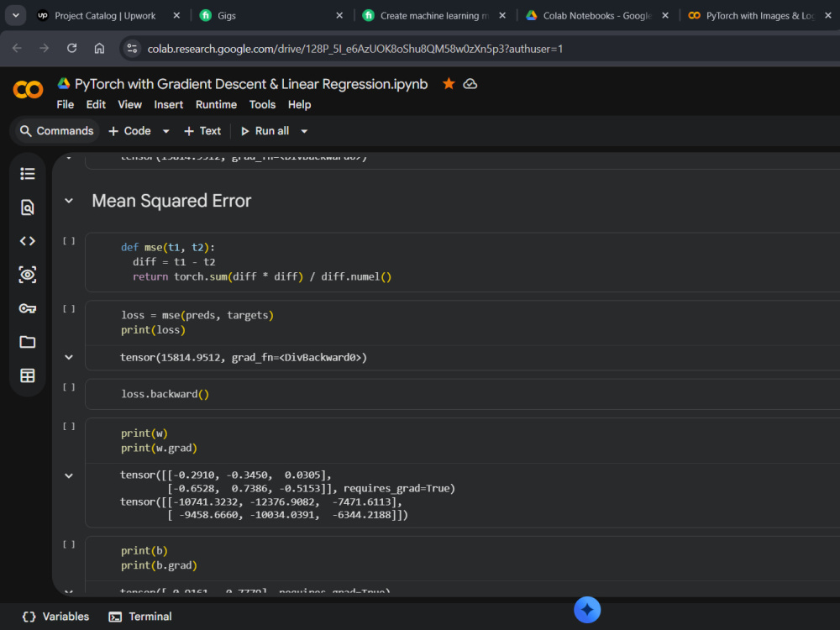Collapse output of the loss print cell
Image resolution: width=840 pixels, height=630 pixels.
[x=69, y=357]
